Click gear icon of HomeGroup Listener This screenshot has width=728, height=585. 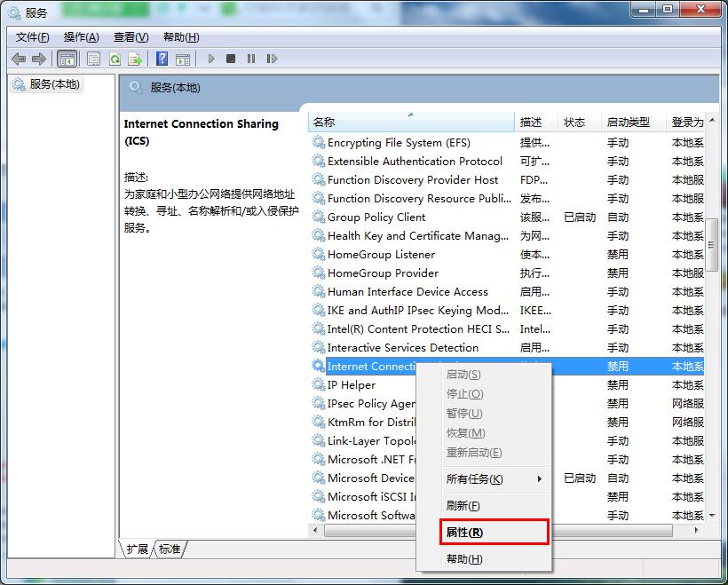coord(319,254)
